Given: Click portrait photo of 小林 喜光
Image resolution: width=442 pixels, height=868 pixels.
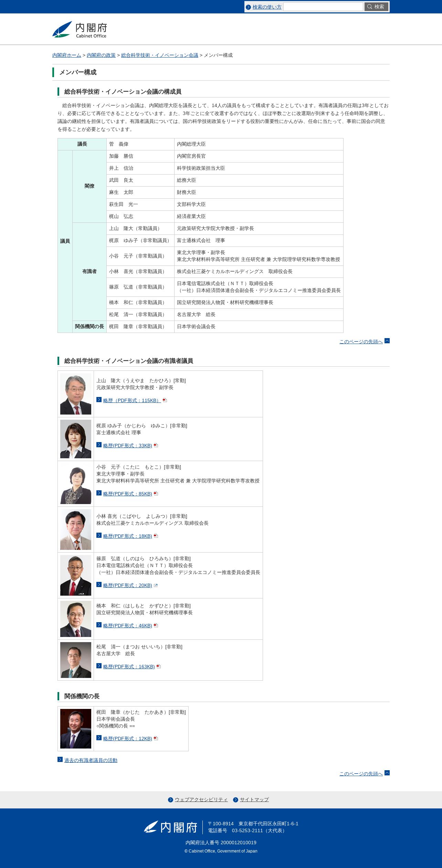Looking at the screenshot, I should click(76, 530).
